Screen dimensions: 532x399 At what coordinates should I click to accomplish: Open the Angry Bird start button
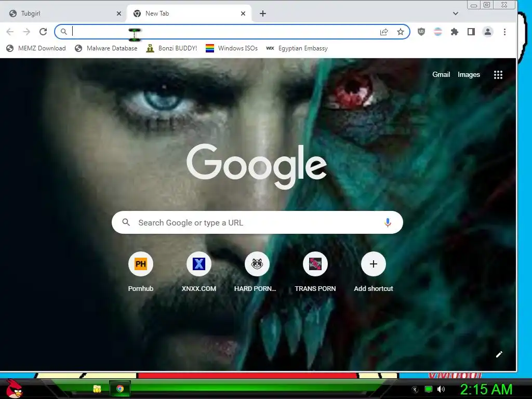pyautogui.click(x=14, y=389)
